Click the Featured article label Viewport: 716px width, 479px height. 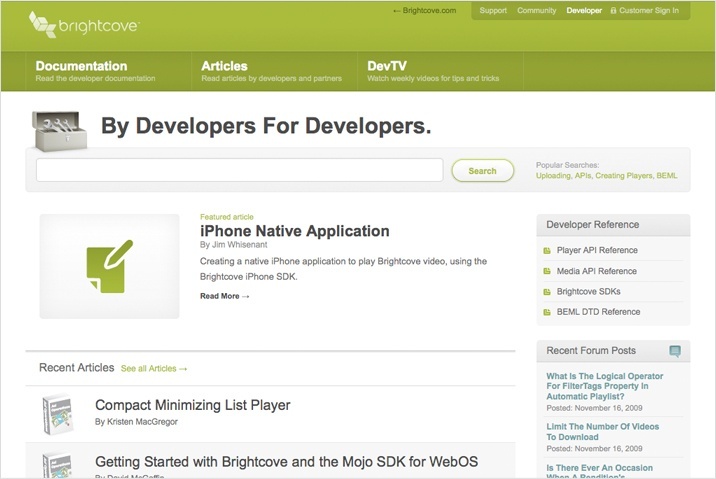pyautogui.click(x=226, y=217)
